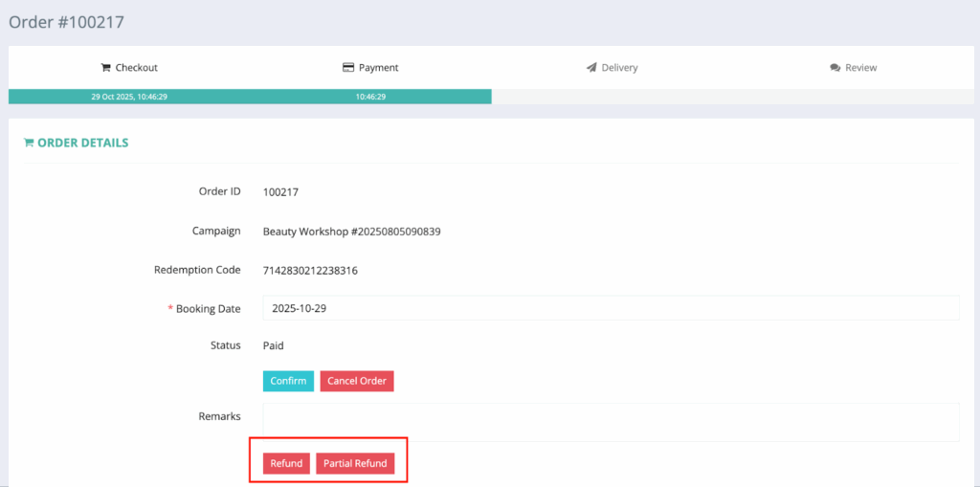980x487 pixels.
Task: Focus the Remarks text field
Action: tap(611, 422)
